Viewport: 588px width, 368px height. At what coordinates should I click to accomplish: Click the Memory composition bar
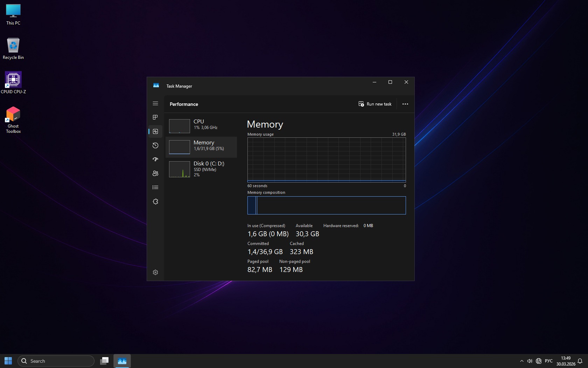pyautogui.click(x=326, y=205)
